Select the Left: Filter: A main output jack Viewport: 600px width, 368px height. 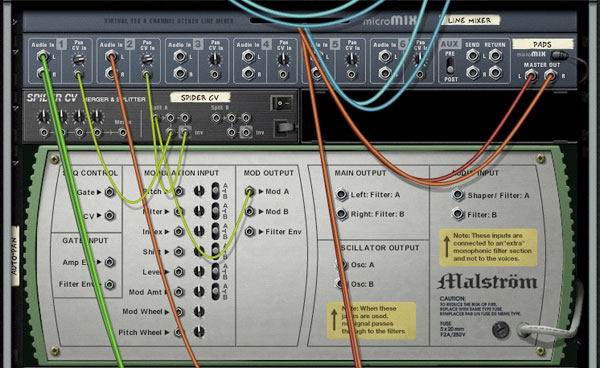341,194
